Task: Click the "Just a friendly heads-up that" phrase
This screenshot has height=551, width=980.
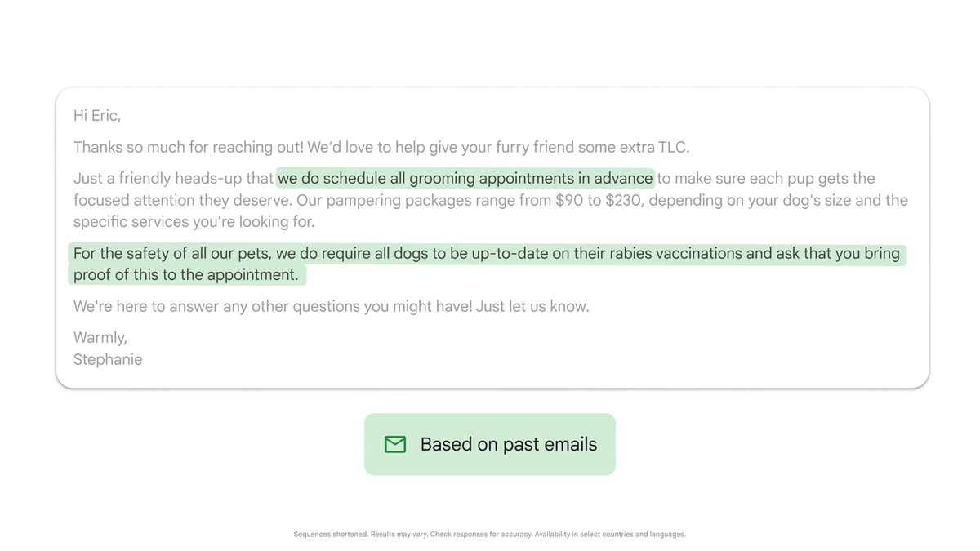Action: click(x=173, y=179)
